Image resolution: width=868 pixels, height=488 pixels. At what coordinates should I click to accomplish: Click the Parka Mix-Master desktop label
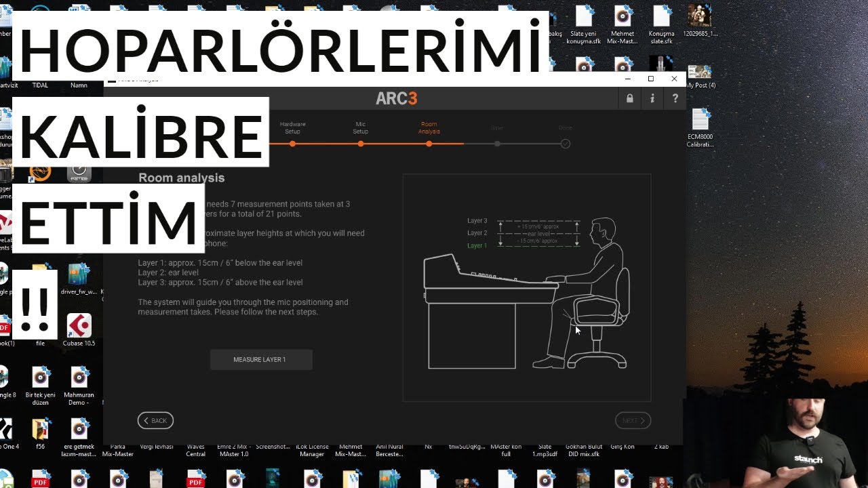(118, 450)
